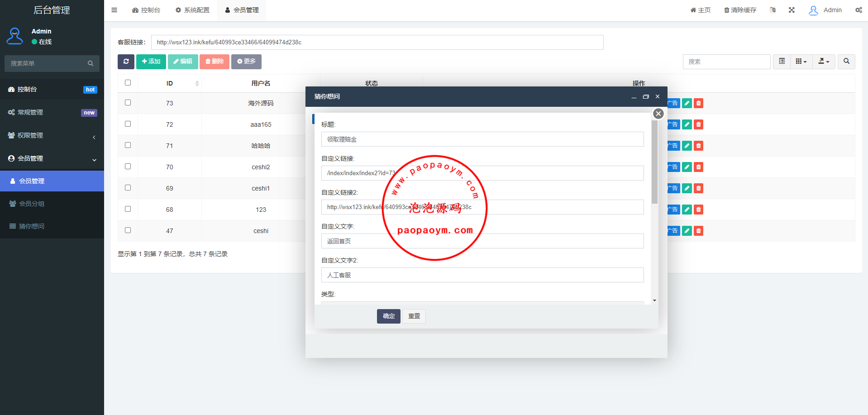Select the checkbox for user ceshi
Viewport: 868px width, 415px height.
pyautogui.click(x=128, y=230)
